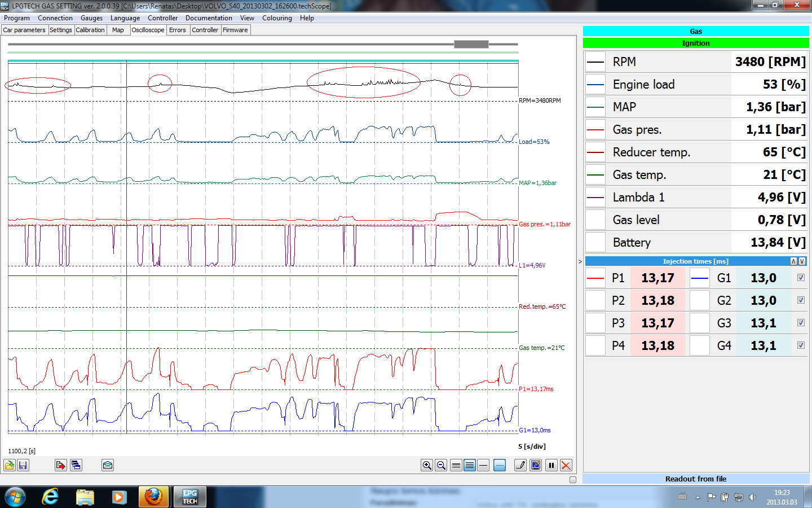Expand Injection times panel with down arrow
812x508 pixels.
click(802, 261)
